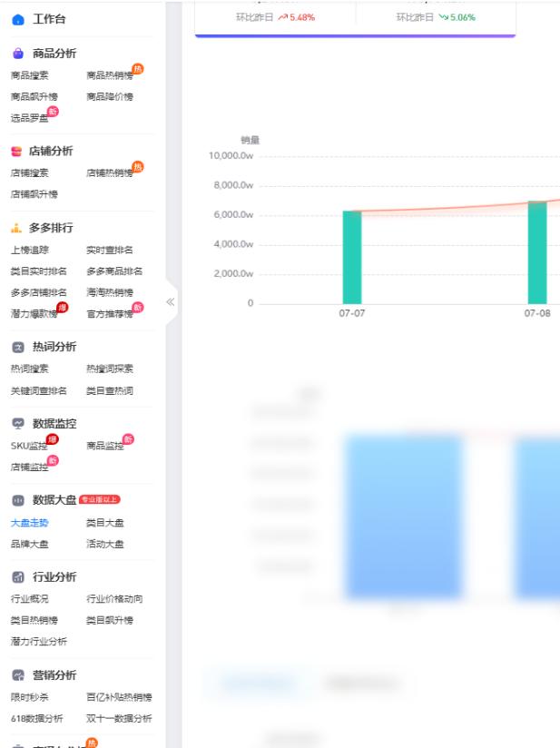Go to 618数据分析
Image resolution: width=560 pixels, height=748 pixels.
tap(36, 719)
